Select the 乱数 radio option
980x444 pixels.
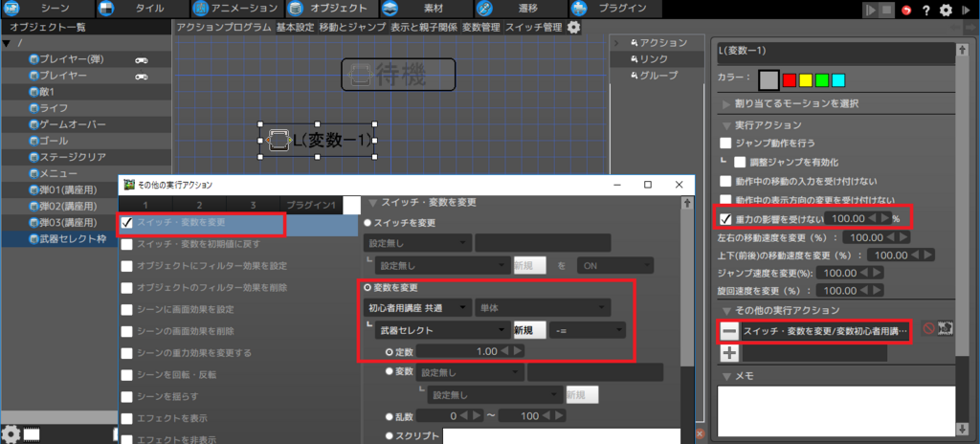[390, 415]
